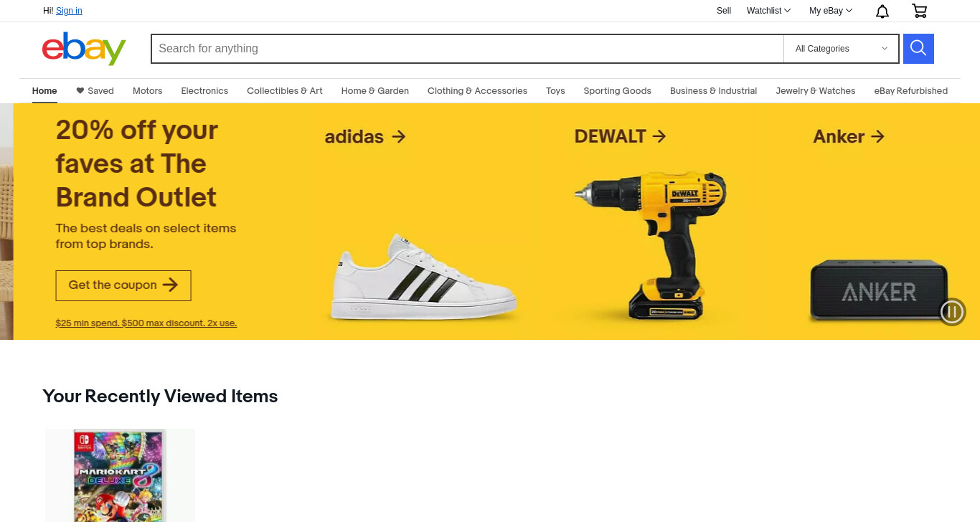Viewport: 980px width, 522px height.
Task: Expand the All Categories dropdown
Action: point(841,49)
